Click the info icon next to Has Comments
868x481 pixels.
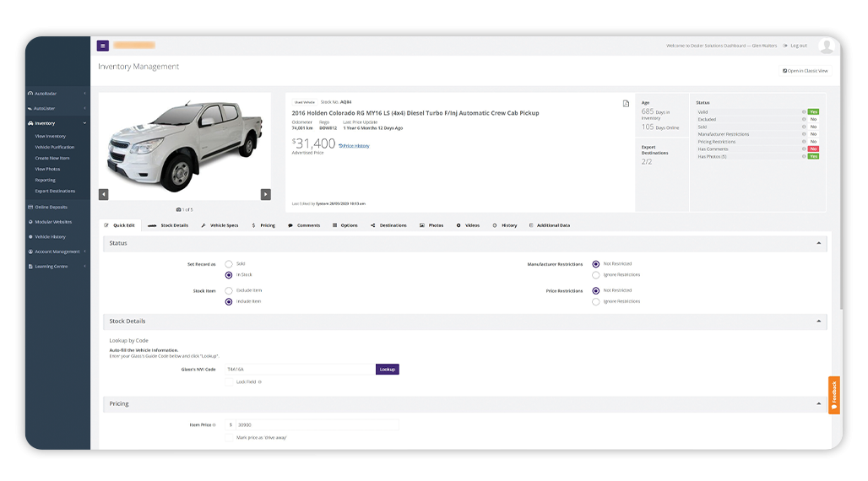coord(804,149)
